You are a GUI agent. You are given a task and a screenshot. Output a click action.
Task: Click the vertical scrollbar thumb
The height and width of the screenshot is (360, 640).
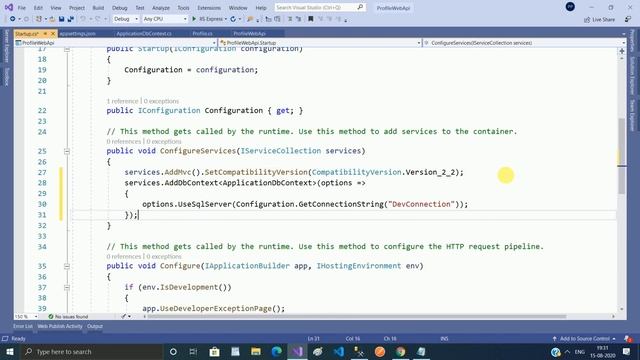pyautogui.click(x=622, y=156)
